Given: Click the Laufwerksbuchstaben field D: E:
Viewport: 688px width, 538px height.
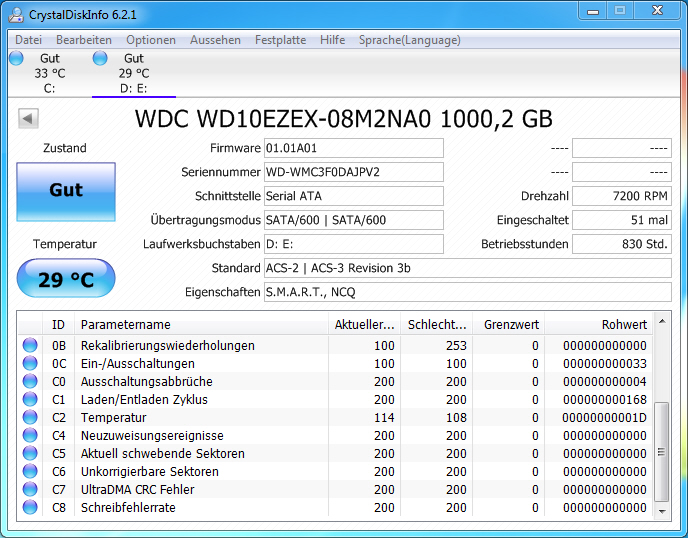Looking at the screenshot, I should pos(354,244).
